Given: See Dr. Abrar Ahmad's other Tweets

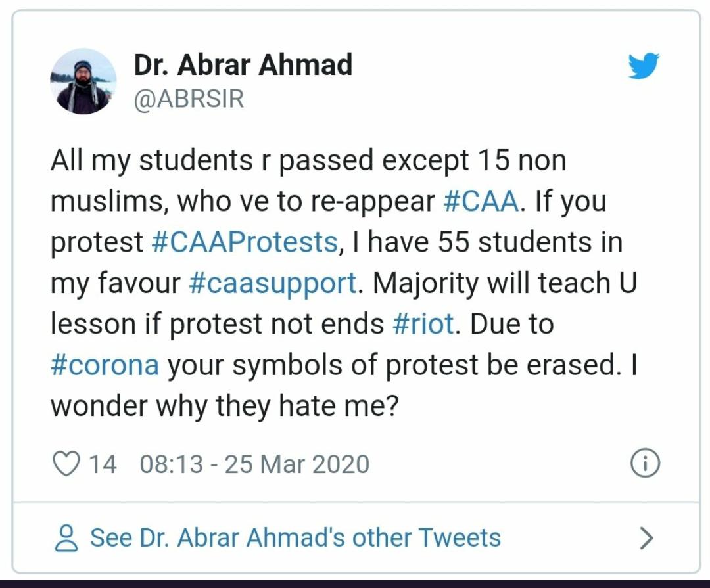Looking at the screenshot, I should 295,538.
